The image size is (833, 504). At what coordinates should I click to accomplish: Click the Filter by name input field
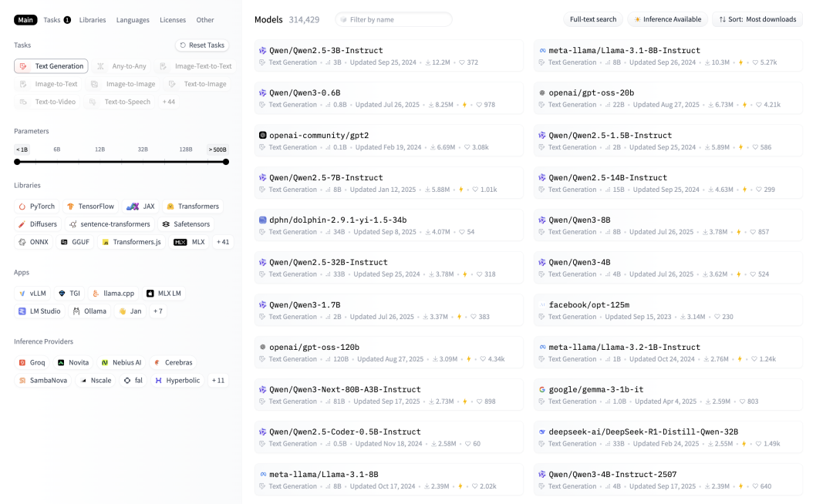[397, 19]
